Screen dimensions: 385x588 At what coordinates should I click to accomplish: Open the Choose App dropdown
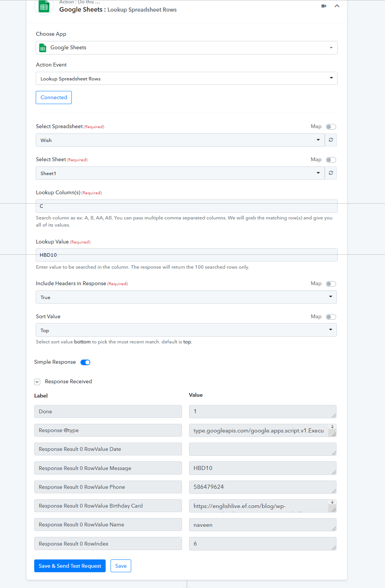click(186, 48)
